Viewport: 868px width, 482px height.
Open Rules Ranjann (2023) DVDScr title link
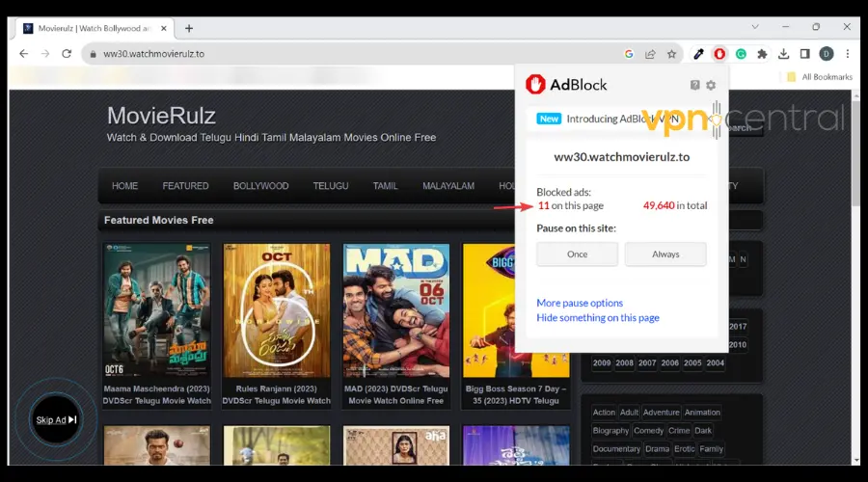(x=276, y=394)
